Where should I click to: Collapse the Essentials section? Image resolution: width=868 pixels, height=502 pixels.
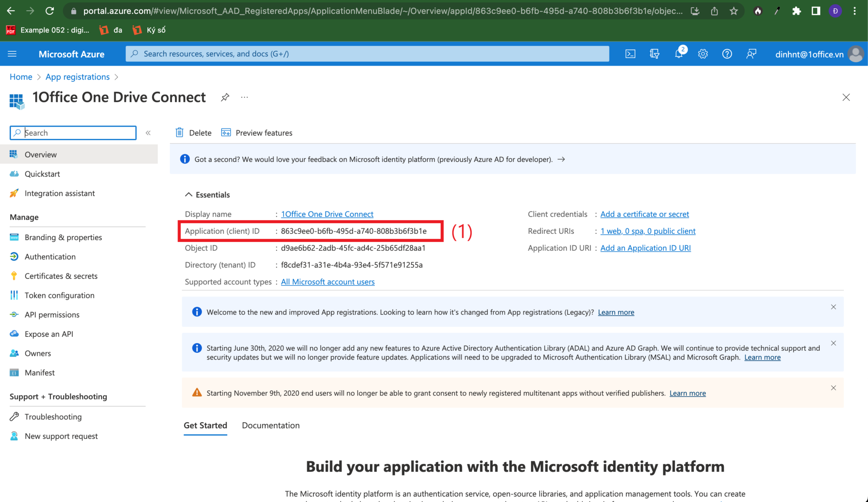point(189,194)
